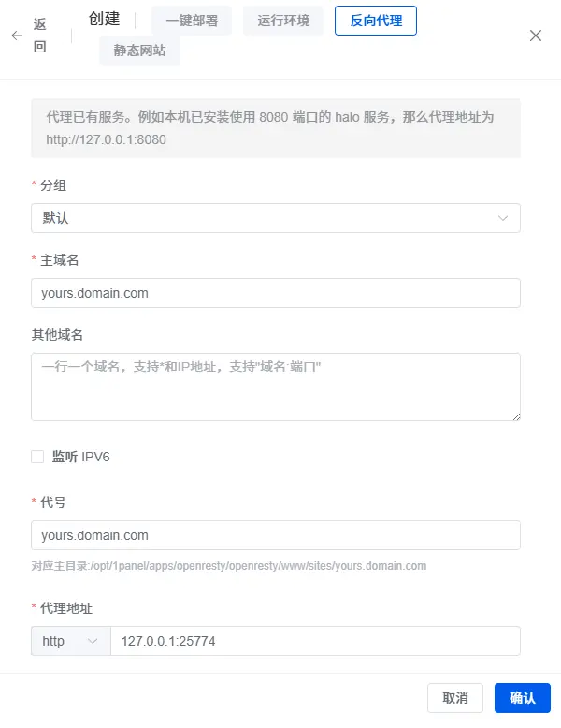Click into the 其他域名 text area
Image resolution: width=561 pixels, height=728 pixels.
(275, 386)
